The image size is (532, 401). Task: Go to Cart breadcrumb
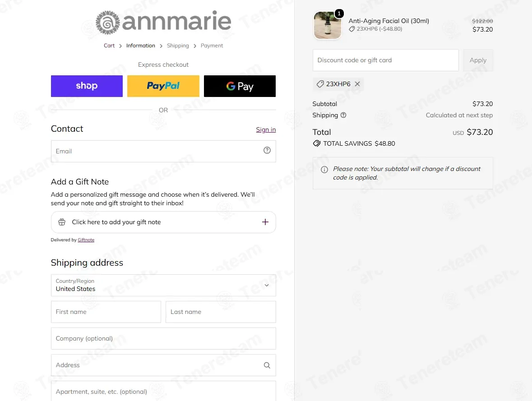tap(109, 46)
